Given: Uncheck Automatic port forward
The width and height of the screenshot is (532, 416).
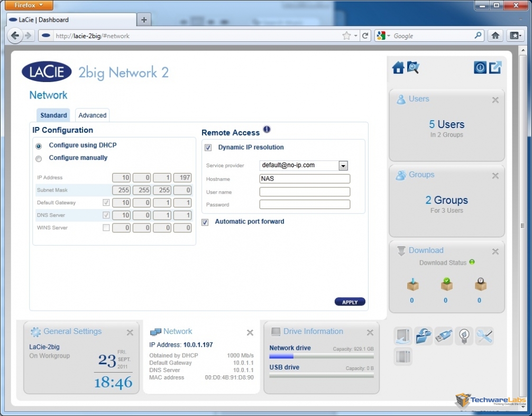Looking at the screenshot, I should pyautogui.click(x=205, y=222).
